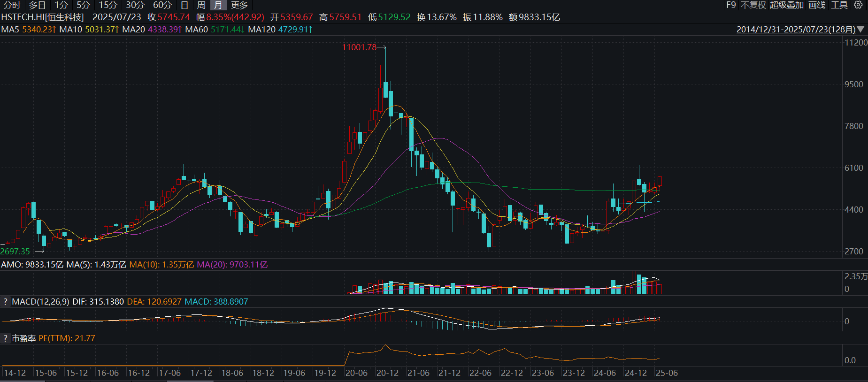
Task: Click the 额 9833.15亿 amount value
Action: point(534,17)
